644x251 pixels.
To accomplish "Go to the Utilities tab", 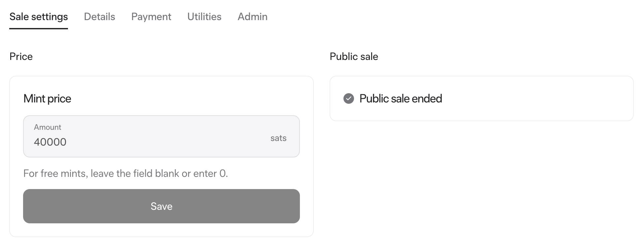I will pos(204,16).
